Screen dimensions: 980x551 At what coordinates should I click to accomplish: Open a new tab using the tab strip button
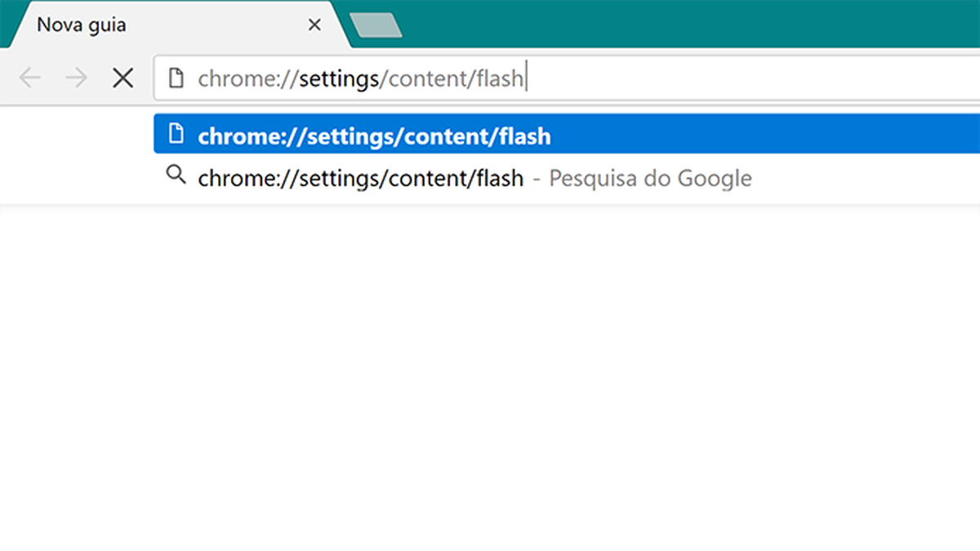(376, 25)
